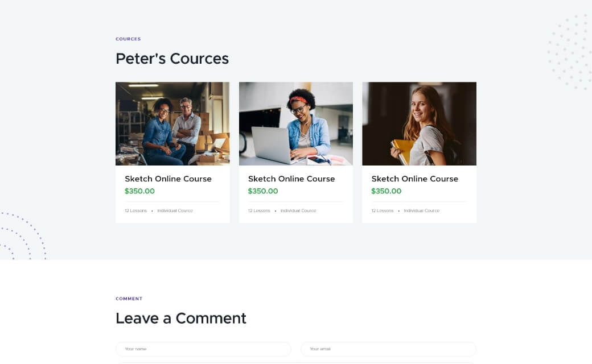The height and width of the screenshot is (364, 592).
Task: Click 12 Lessons under third course
Action: (382, 211)
